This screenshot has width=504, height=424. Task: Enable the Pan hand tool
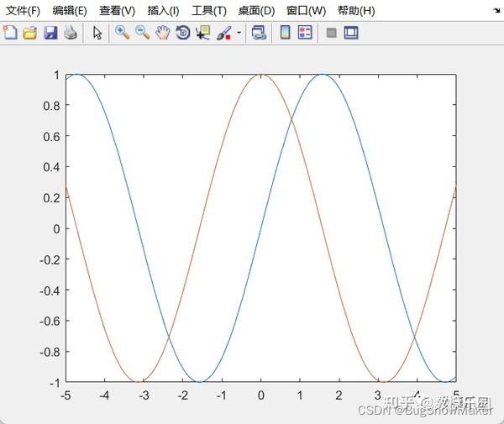click(x=163, y=33)
